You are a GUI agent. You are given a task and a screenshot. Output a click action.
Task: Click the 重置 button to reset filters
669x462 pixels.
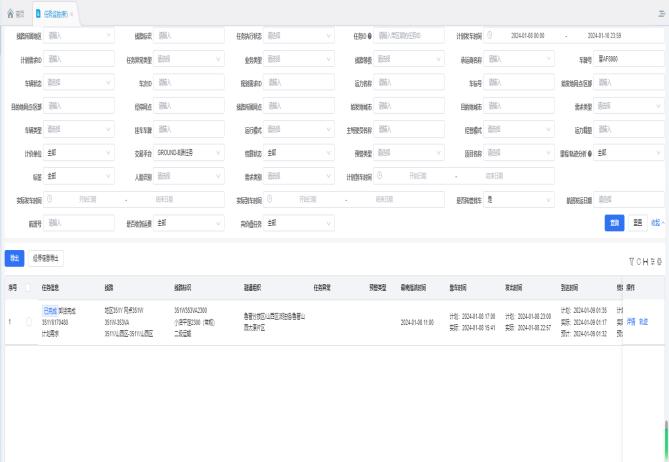tap(637, 222)
